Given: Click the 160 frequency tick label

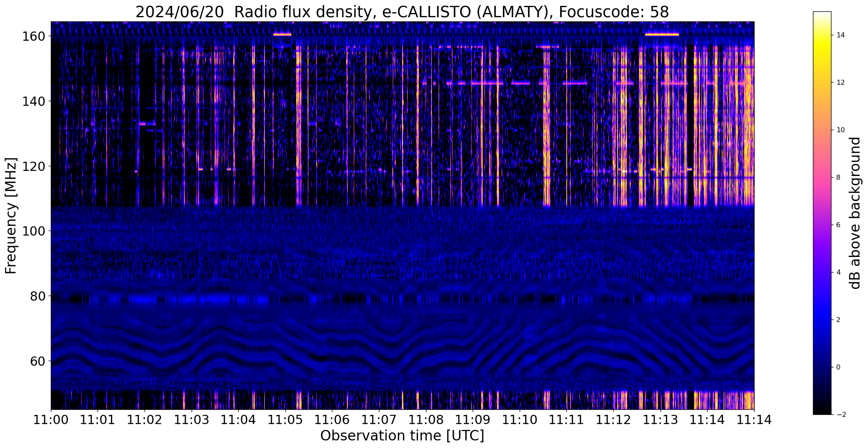Looking at the screenshot, I should click(34, 37).
